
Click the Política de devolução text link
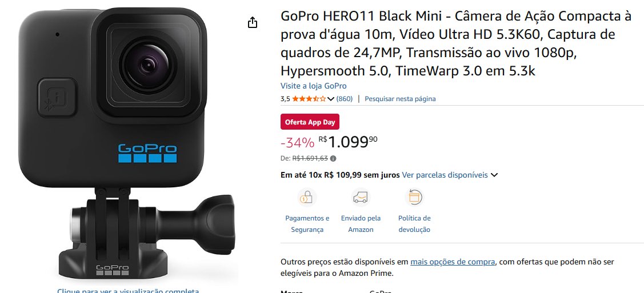[x=414, y=224]
